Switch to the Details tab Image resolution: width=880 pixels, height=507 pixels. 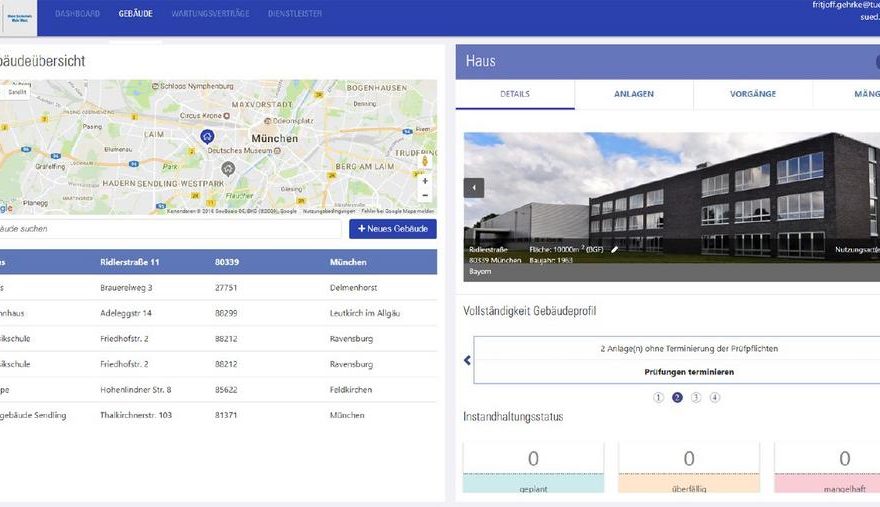(x=515, y=94)
